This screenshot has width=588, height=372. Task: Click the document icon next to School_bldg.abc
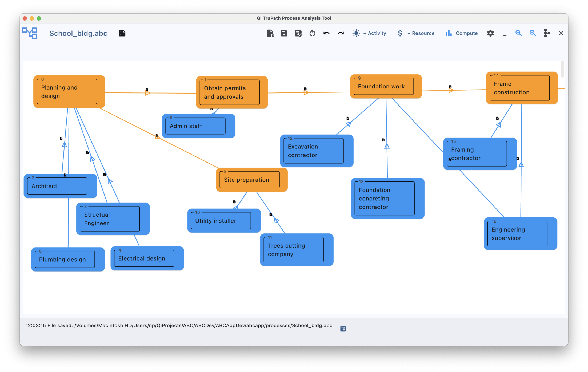coord(122,33)
